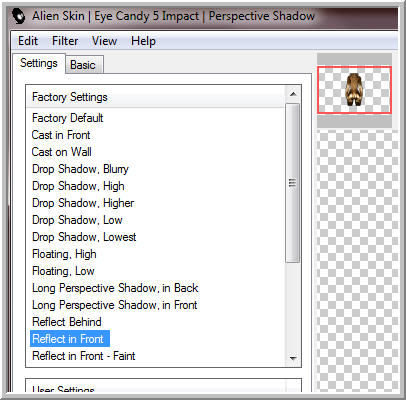Click the settings list scrollbar thumb
This screenshot has height=400, width=406.
pyautogui.click(x=293, y=183)
